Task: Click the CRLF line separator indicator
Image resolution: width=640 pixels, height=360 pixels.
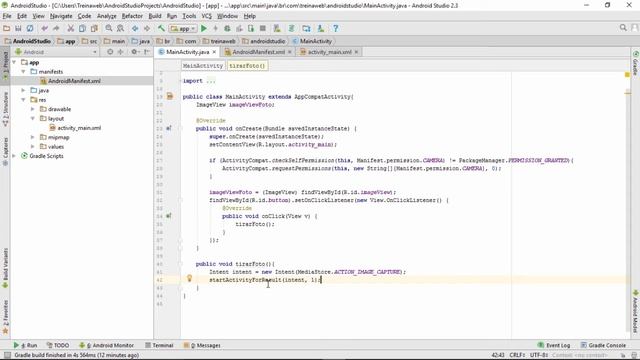Action: tap(517, 355)
